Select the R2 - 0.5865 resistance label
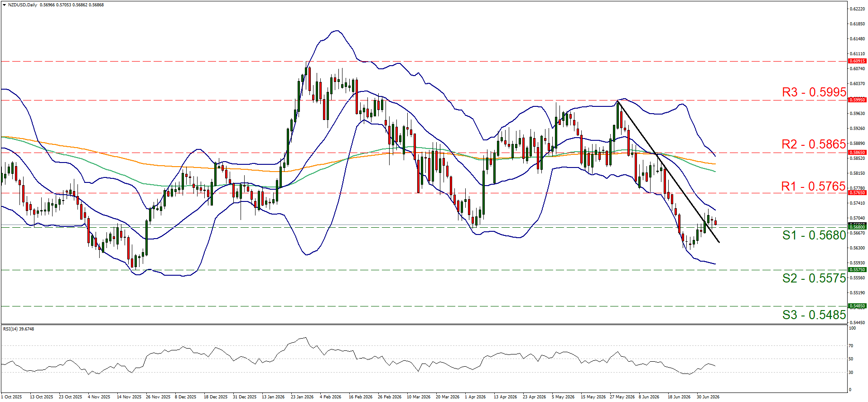Image resolution: width=868 pixels, height=402 pixels. (x=814, y=144)
